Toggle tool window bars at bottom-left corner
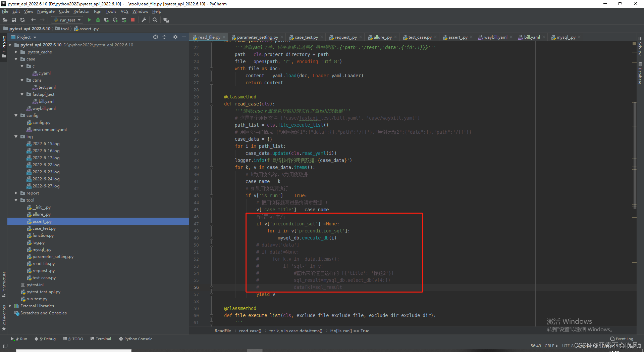 click(5, 346)
